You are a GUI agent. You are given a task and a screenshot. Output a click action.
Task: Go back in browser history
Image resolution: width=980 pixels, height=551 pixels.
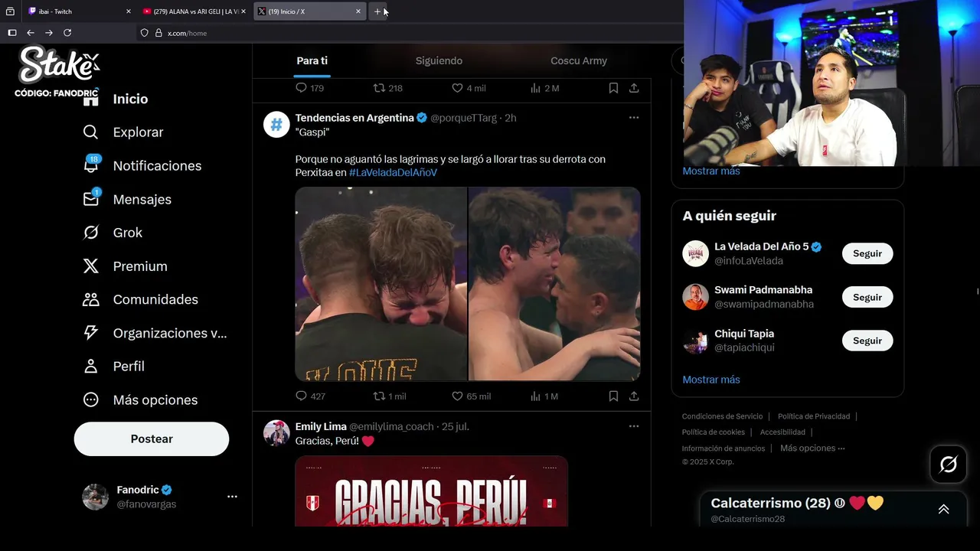(31, 33)
